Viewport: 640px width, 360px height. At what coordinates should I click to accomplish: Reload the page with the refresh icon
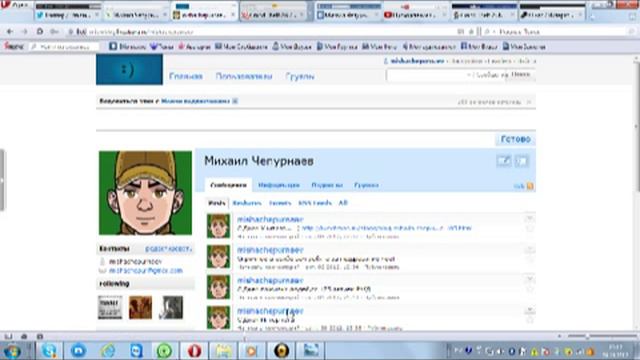(40, 31)
